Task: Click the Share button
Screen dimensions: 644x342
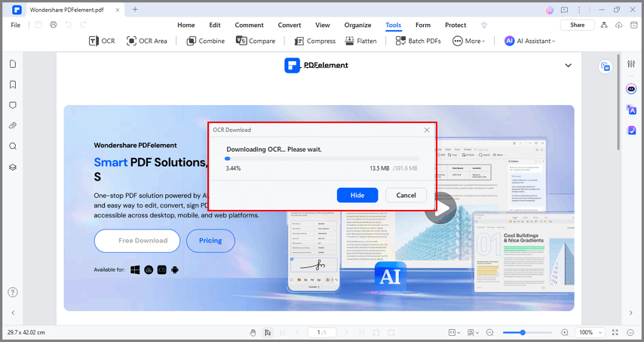Action: click(x=577, y=25)
